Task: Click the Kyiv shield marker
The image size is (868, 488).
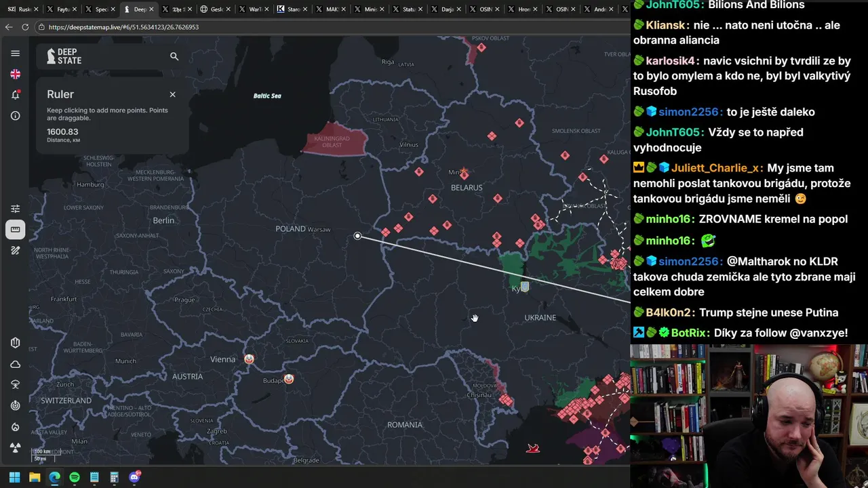Action: pyautogui.click(x=524, y=287)
